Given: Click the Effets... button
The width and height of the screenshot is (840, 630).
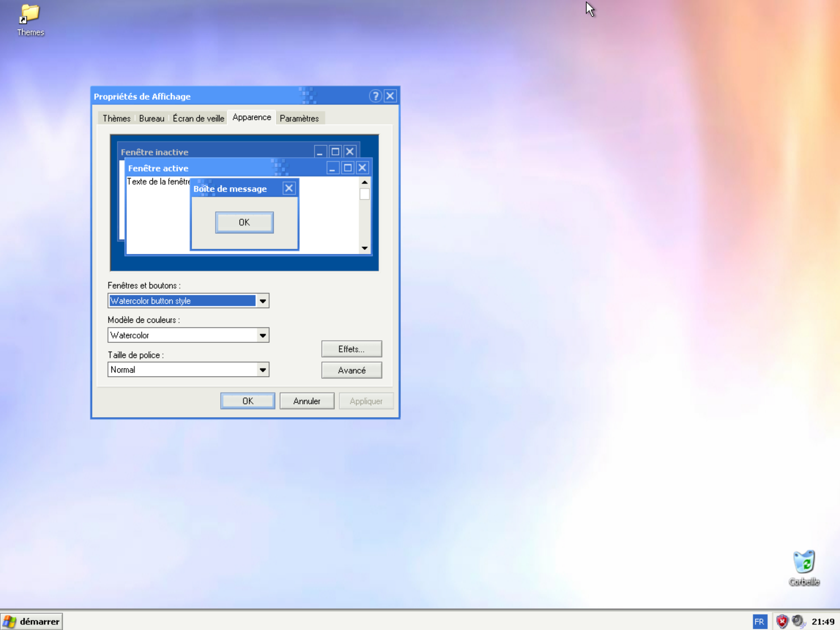Looking at the screenshot, I should point(351,349).
